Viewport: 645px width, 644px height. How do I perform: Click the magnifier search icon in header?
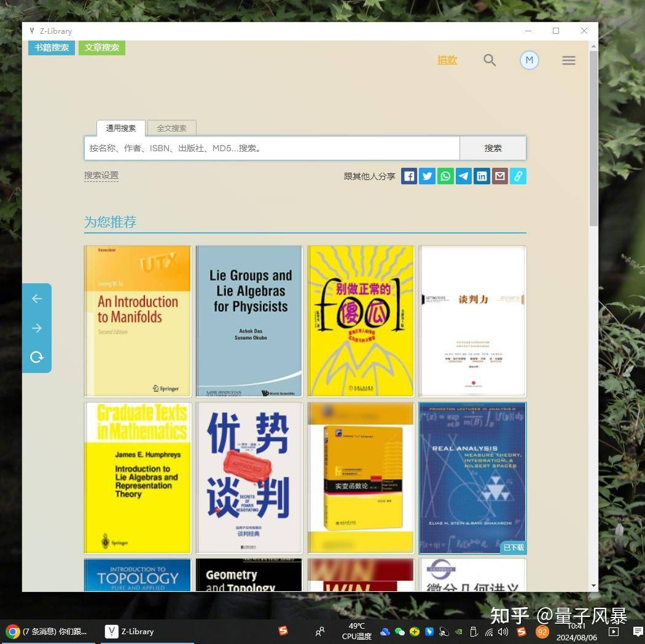(x=490, y=60)
